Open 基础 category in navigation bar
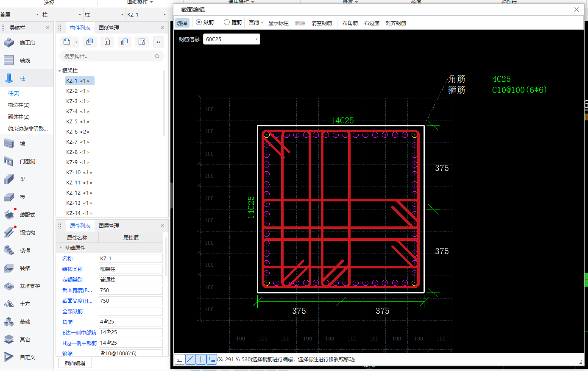 [x=25, y=322]
